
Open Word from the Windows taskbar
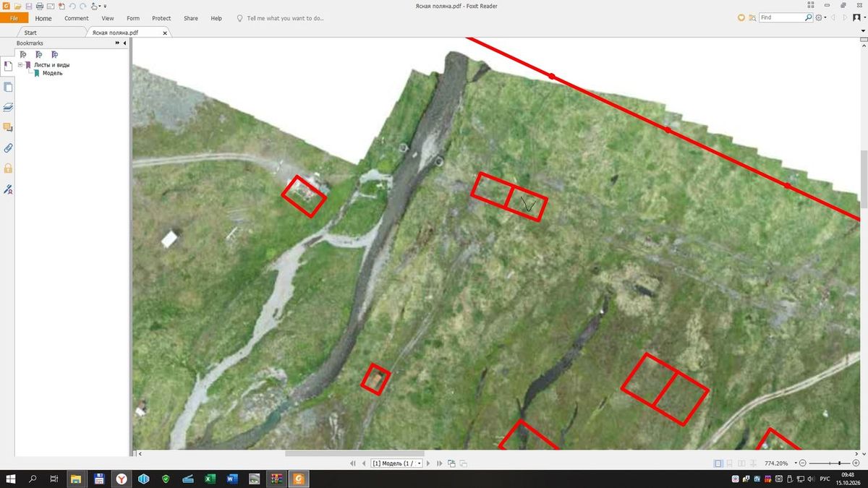pyautogui.click(x=232, y=479)
